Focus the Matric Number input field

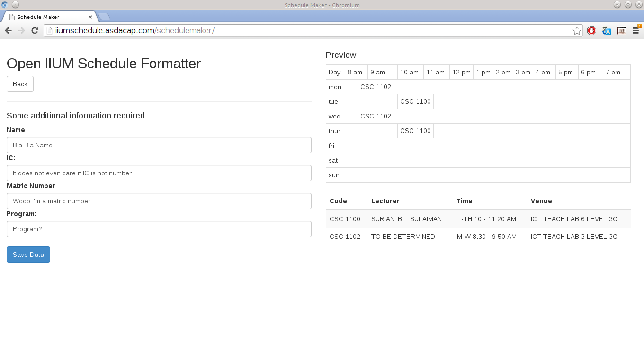159,201
